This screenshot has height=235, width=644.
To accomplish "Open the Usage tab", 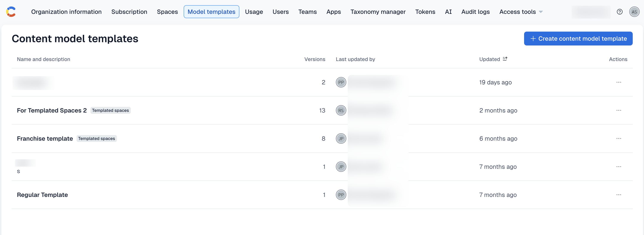I will point(254,12).
